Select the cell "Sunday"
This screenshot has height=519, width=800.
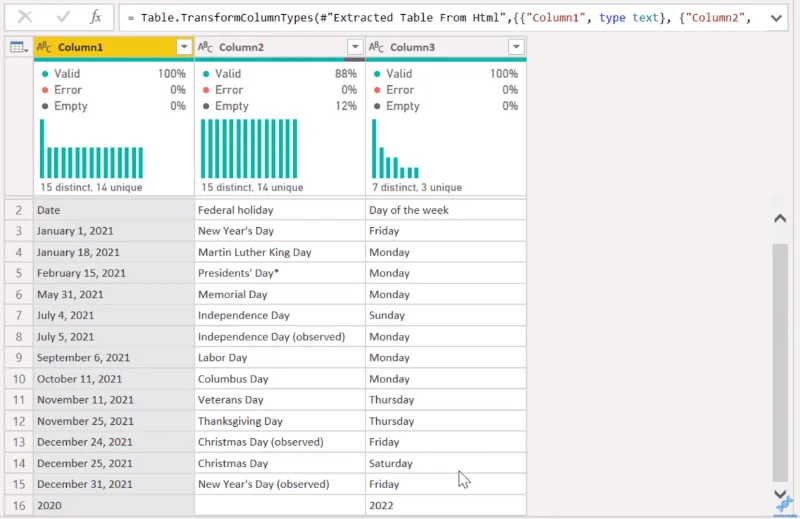coord(445,315)
